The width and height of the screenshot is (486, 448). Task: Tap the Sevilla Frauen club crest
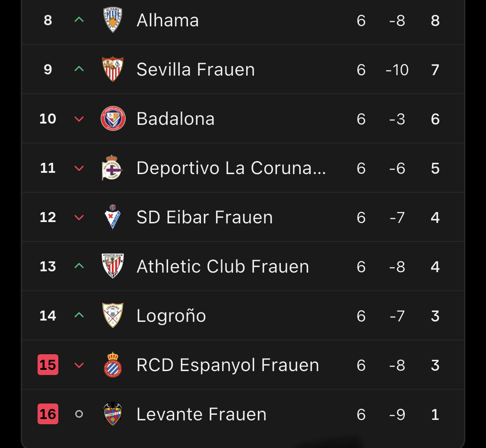coord(113,69)
